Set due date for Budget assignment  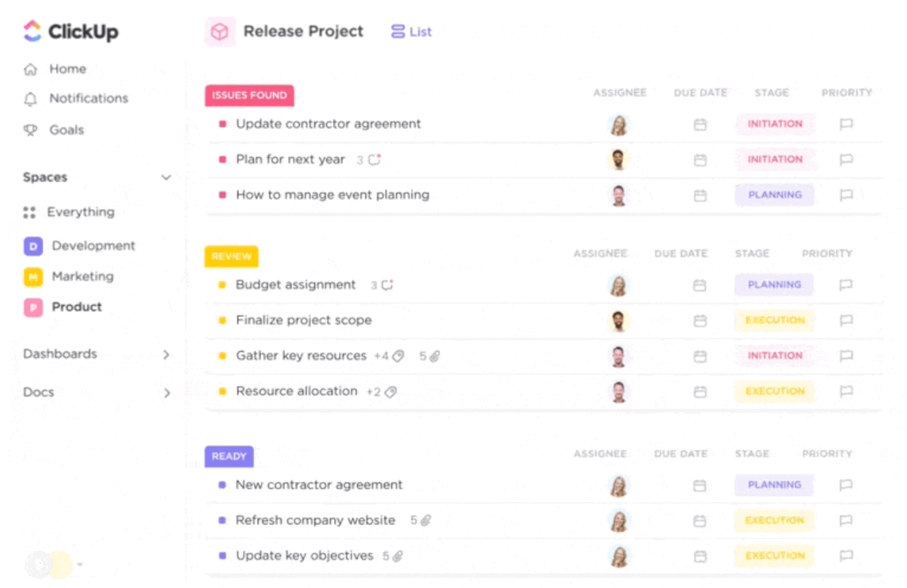click(700, 286)
